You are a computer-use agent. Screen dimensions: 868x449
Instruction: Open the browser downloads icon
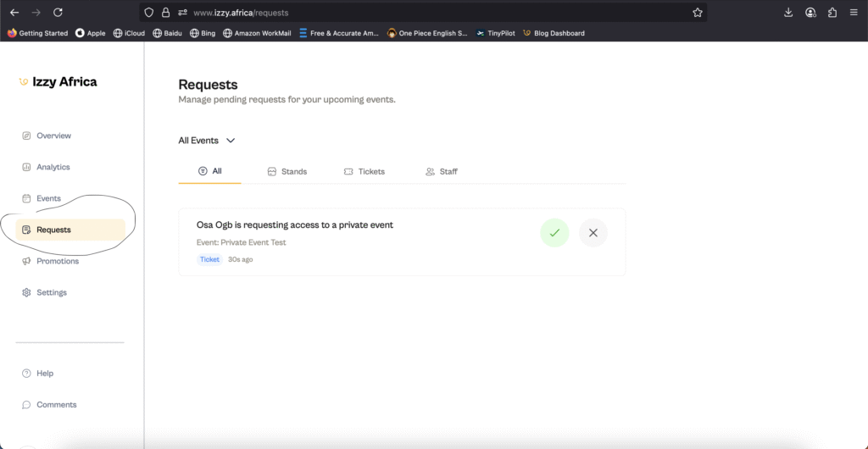[788, 13]
